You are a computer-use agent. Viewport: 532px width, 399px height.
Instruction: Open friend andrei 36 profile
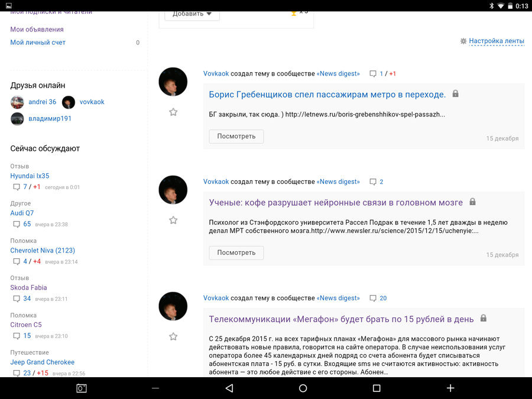tap(42, 102)
